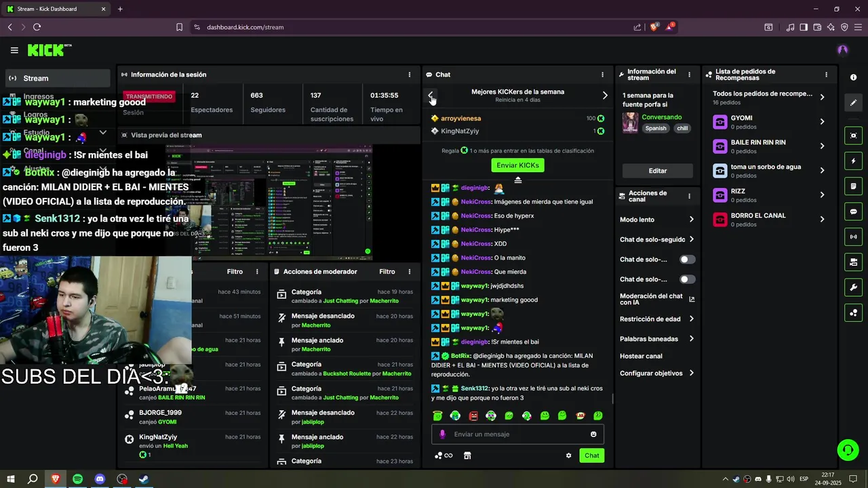
Task: Toggle the wrench widget icon in right sidebar
Action: pos(853,287)
